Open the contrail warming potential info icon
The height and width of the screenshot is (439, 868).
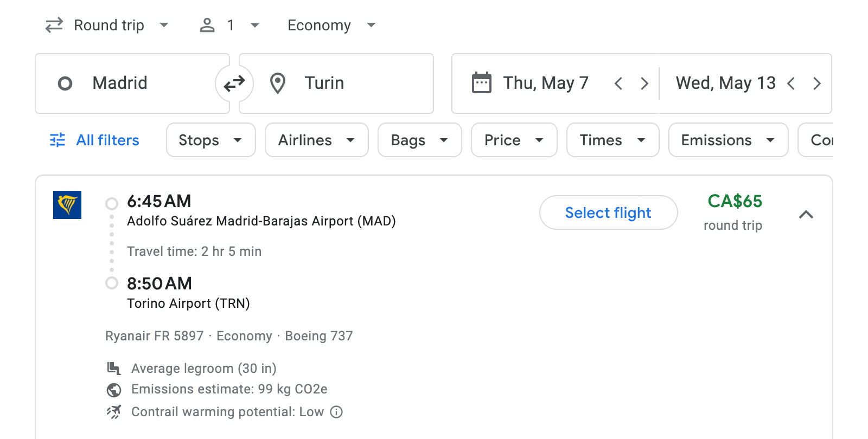pos(336,412)
